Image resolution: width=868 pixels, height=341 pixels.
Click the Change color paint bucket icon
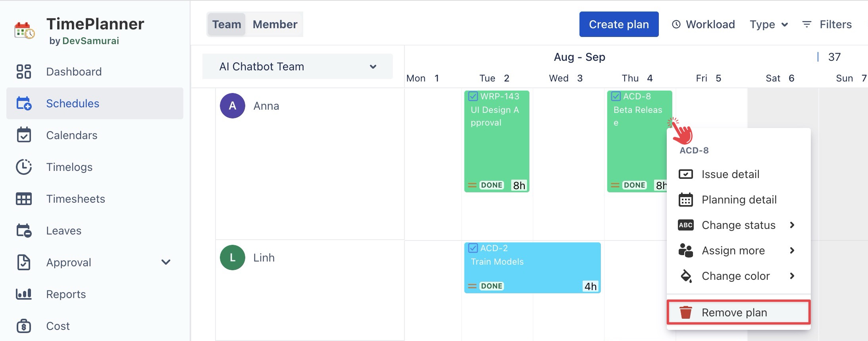685,276
